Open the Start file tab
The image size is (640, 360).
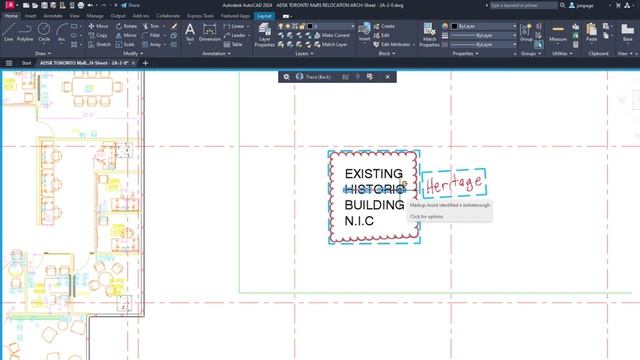pyautogui.click(x=26, y=63)
